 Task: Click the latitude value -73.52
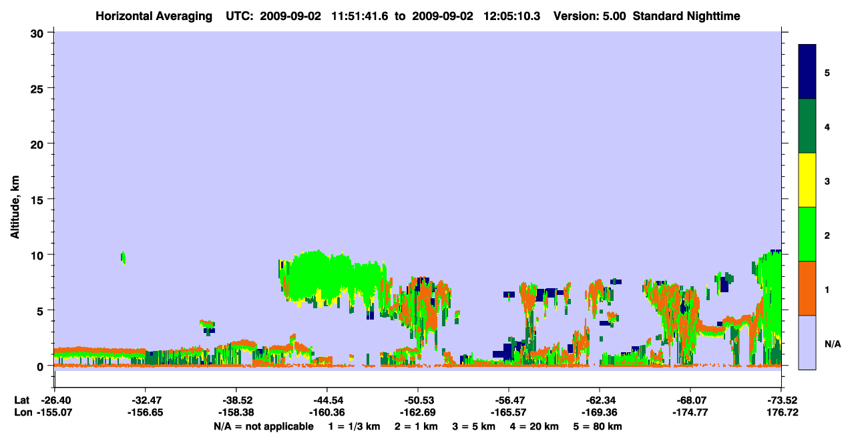point(782,400)
